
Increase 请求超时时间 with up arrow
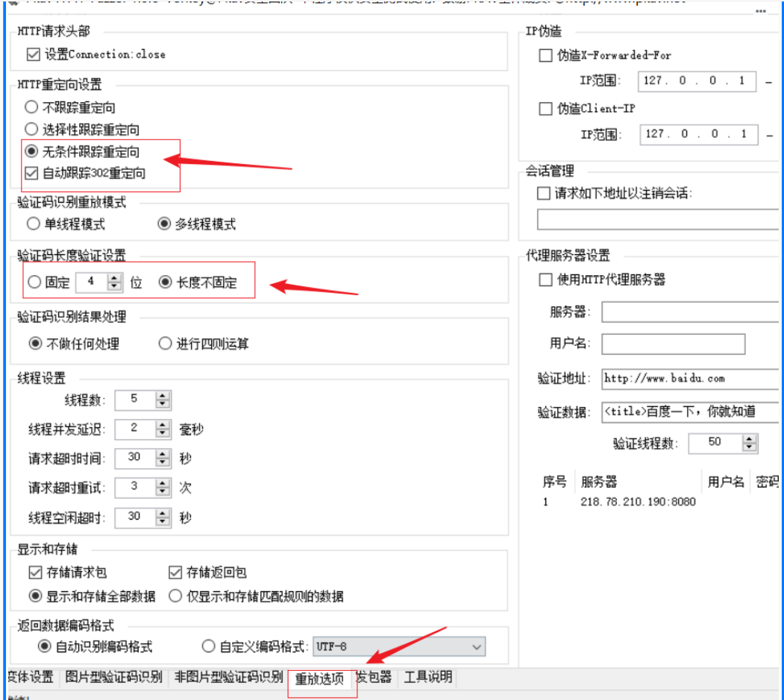[163, 454]
